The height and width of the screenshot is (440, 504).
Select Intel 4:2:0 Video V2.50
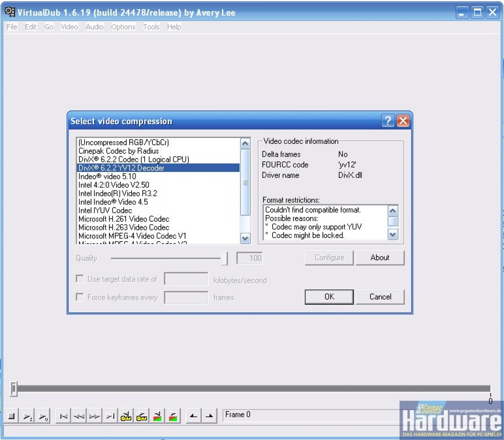(159, 185)
